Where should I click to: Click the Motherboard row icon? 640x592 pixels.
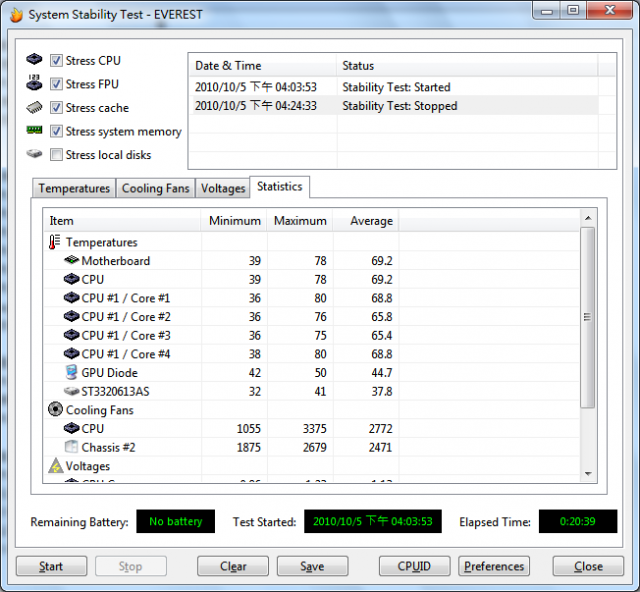click(71, 260)
